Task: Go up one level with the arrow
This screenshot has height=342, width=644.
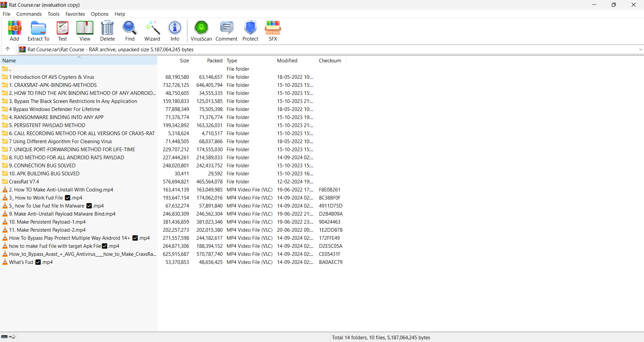Action: (x=8, y=49)
